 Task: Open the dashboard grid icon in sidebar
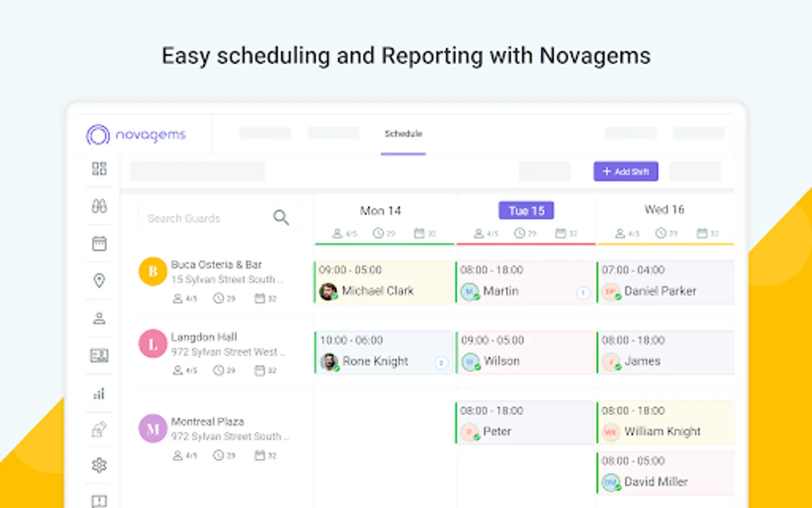click(99, 168)
